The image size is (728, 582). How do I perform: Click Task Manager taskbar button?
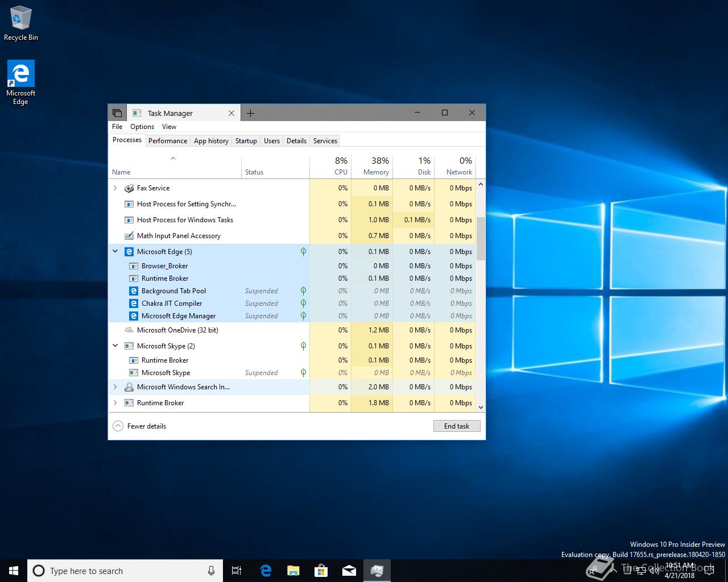[x=377, y=571]
